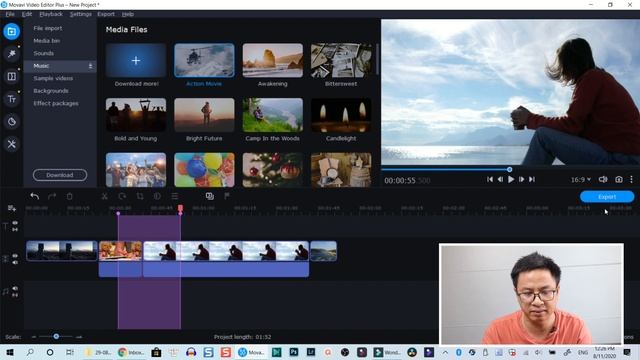Select File import in the side list
Image resolution: width=640 pixels, height=360 pixels.
click(48, 28)
